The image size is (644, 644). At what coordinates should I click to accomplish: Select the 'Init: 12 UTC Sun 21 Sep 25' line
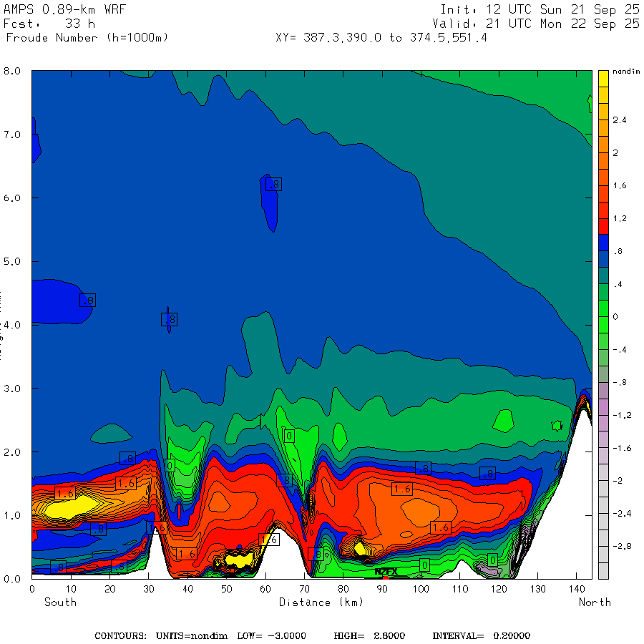[540, 9]
